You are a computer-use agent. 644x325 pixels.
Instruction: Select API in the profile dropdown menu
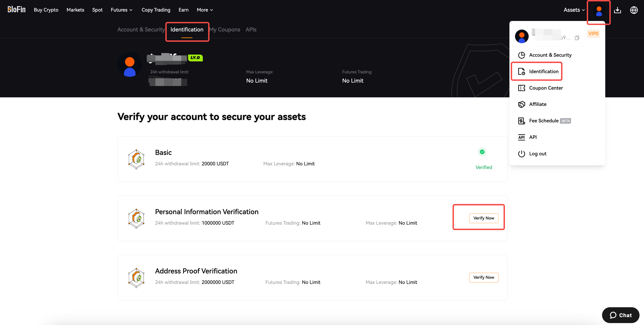pyautogui.click(x=533, y=137)
